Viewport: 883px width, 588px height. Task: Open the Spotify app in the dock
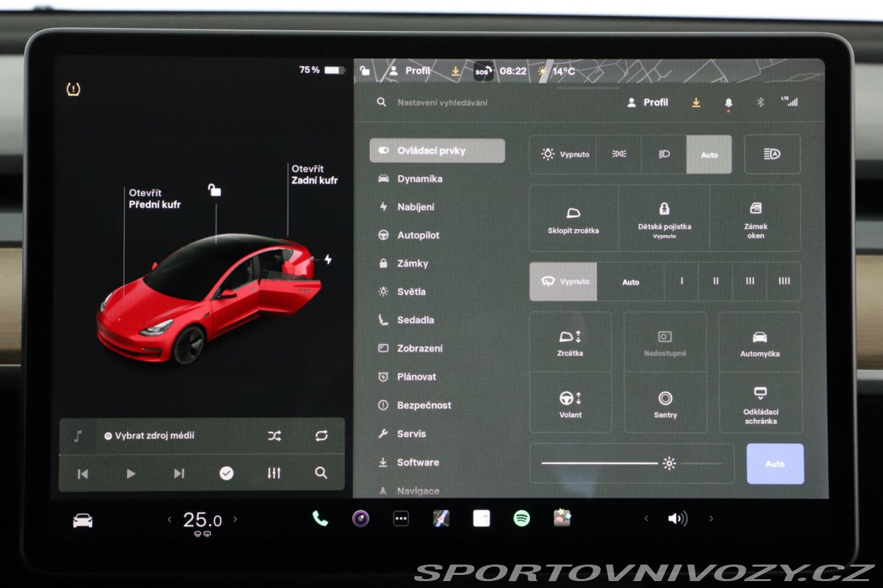pos(522,518)
